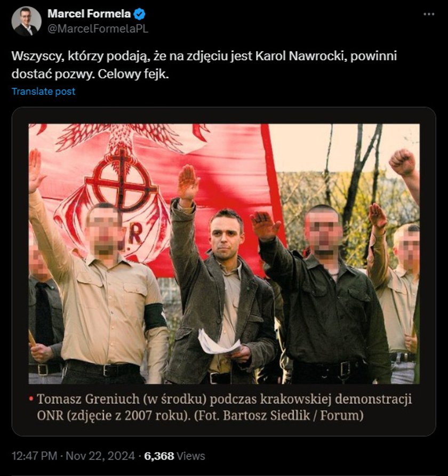The image size is (448, 476).
Task: Click the sheets of paper held in the photo
Action: click(x=218, y=342)
